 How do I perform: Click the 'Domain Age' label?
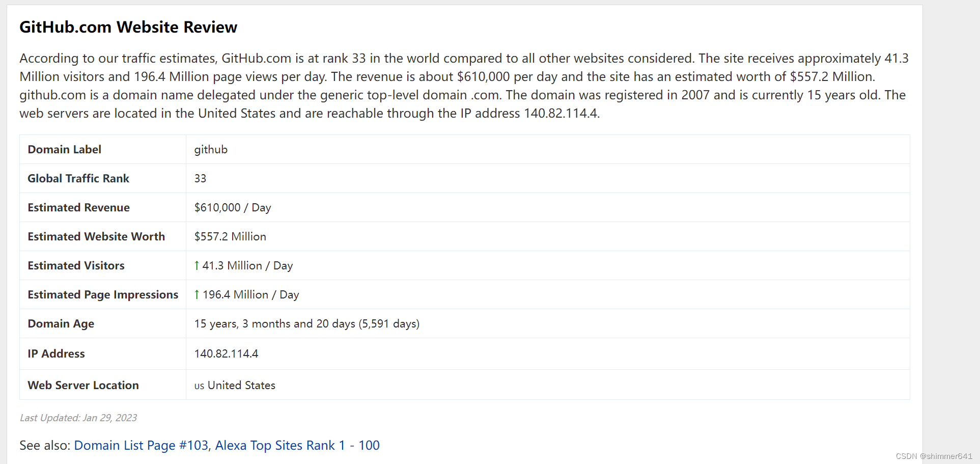(x=61, y=324)
